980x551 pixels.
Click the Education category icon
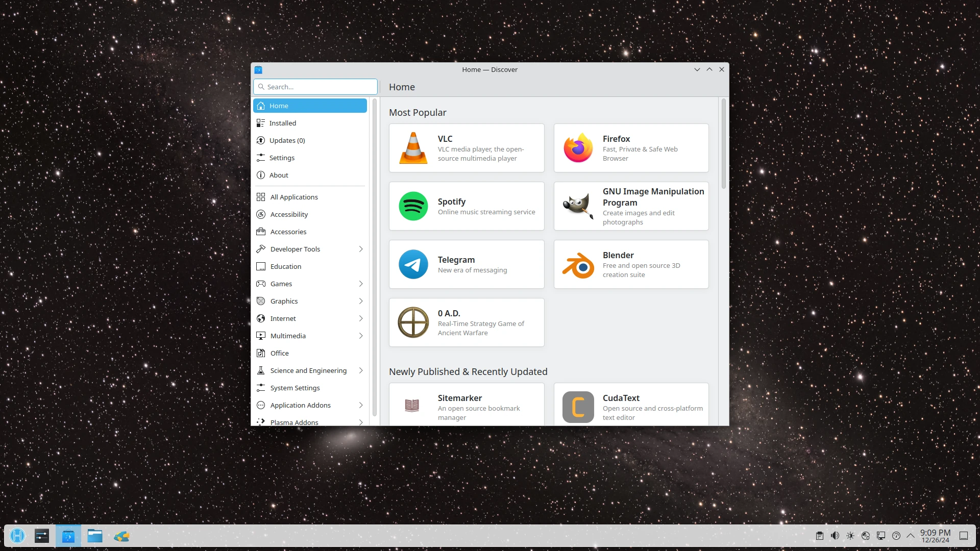[261, 266]
